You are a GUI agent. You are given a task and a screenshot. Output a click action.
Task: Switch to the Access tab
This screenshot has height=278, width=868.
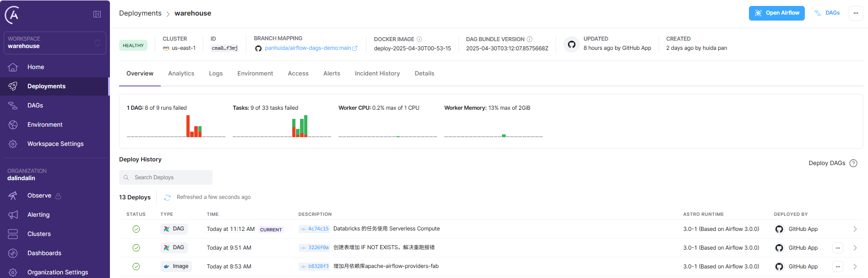pos(298,74)
